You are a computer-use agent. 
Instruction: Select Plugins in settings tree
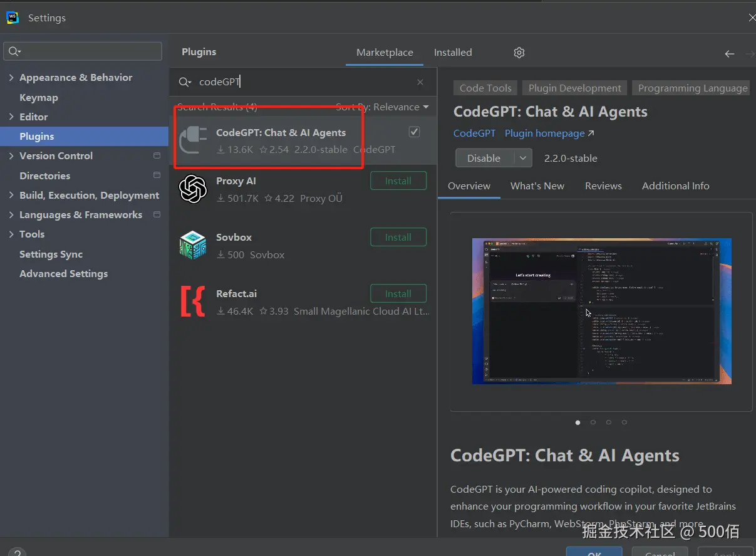(85, 136)
